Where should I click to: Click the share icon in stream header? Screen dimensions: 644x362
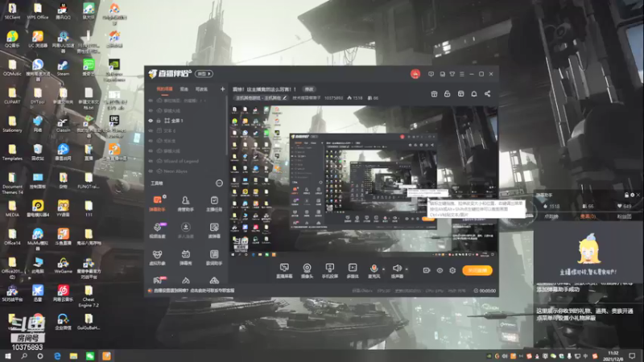coord(488,94)
